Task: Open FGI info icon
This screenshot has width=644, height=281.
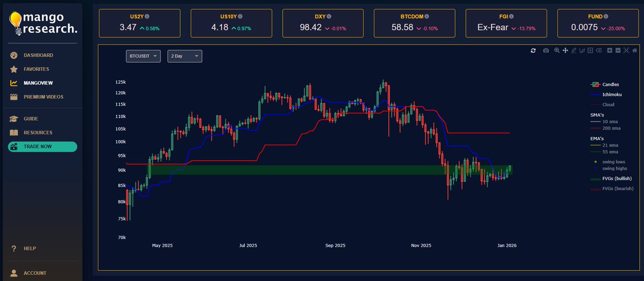Action: [513, 17]
